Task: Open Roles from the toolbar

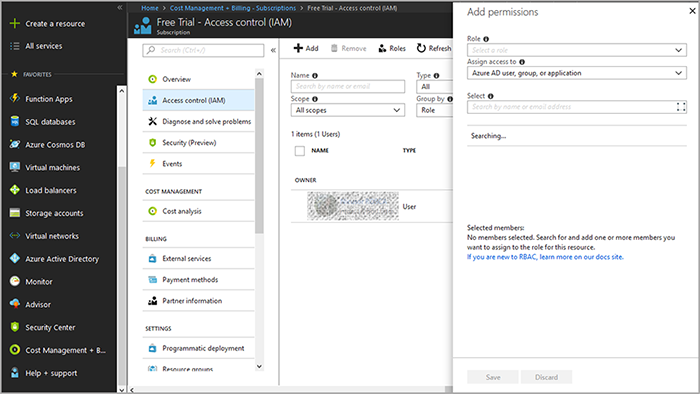Action: coord(392,48)
